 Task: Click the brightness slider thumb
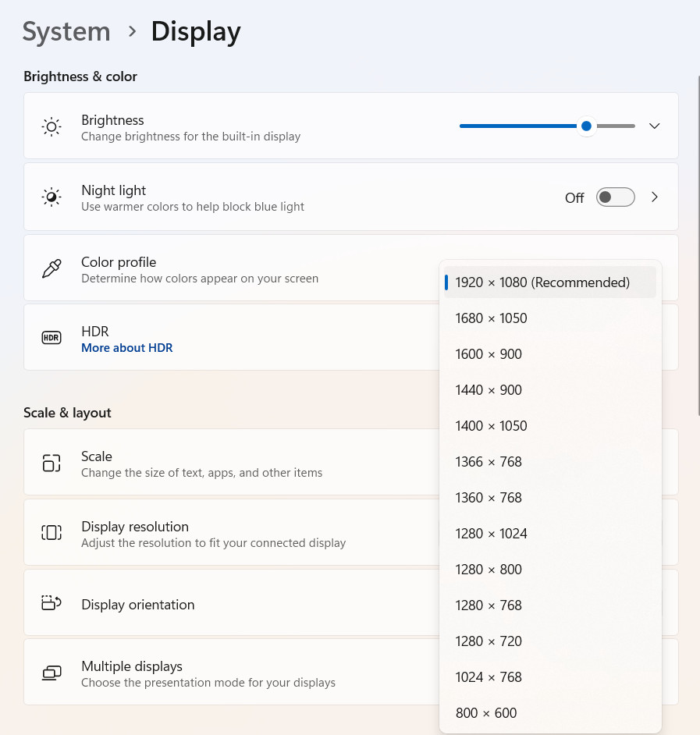point(586,126)
